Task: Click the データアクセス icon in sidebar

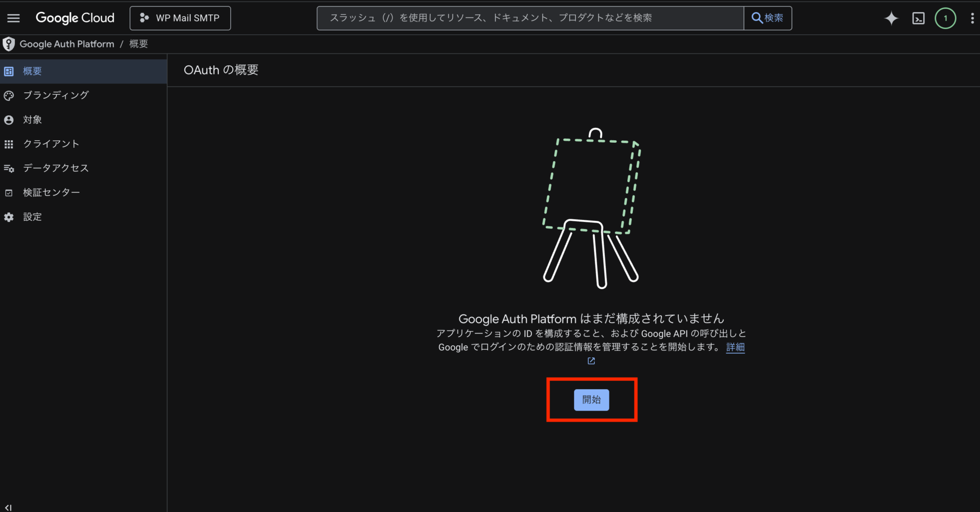Action: [x=9, y=169]
